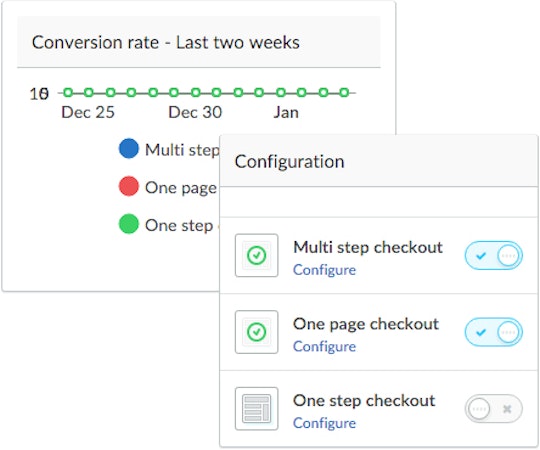Image resolution: width=540 pixels, height=450 pixels.
Task: Click the Multi step checkout label
Action: coord(368,247)
